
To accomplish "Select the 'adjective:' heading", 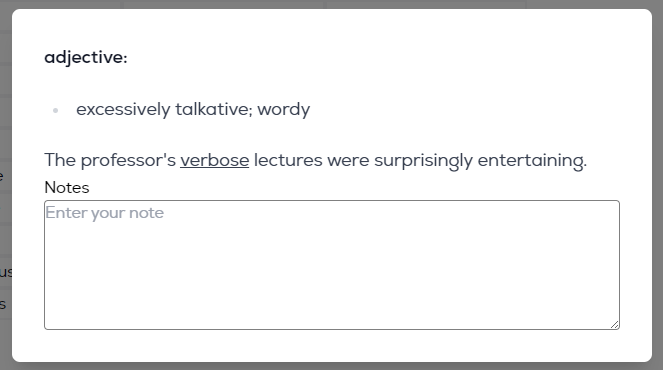I will coord(86,58).
